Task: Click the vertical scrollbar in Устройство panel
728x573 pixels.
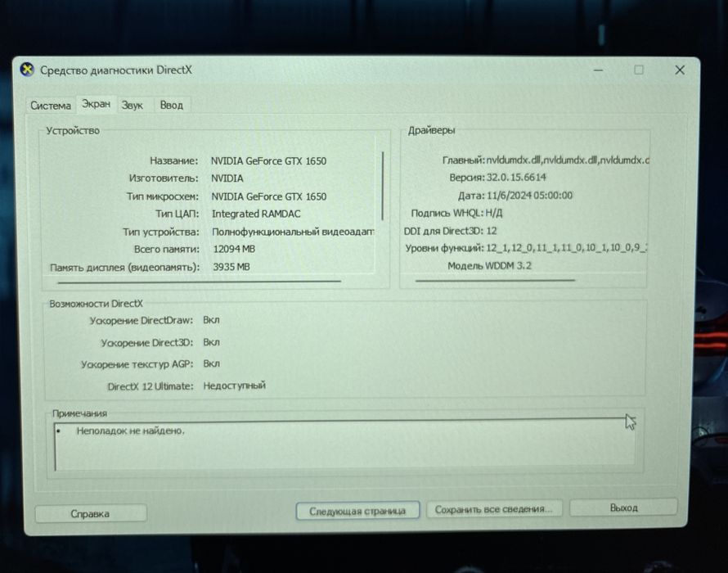Action: [x=383, y=186]
